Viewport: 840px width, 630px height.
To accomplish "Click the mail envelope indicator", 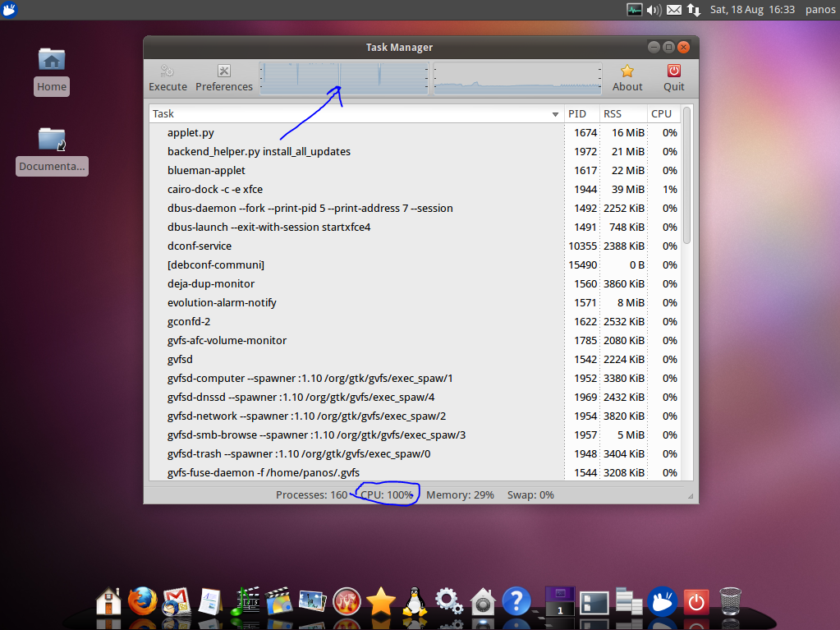I will (x=674, y=10).
